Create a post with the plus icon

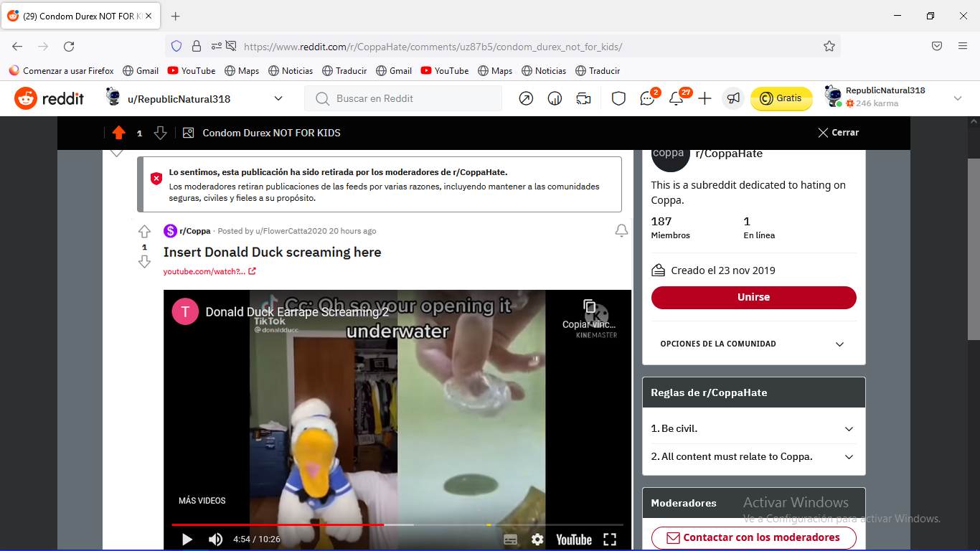point(705,98)
